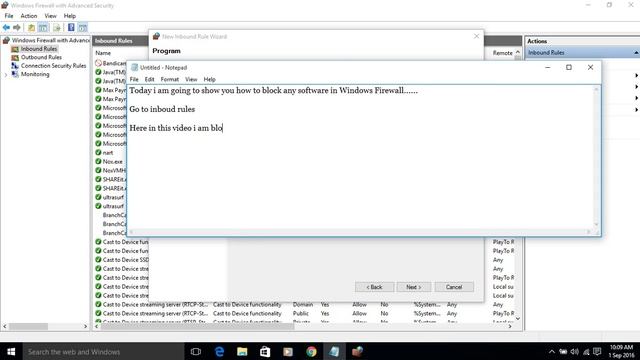
Task: Select the "Bandicam" rule name
Action: coord(114,63)
